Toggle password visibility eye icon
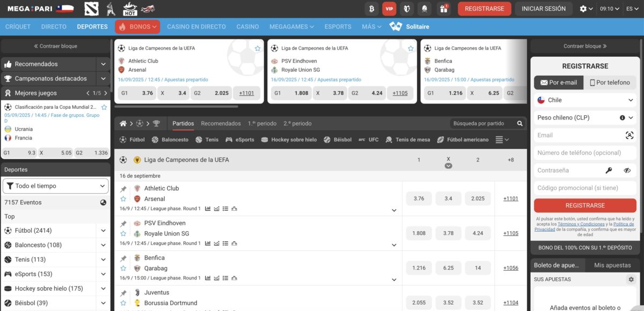 click(x=627, y=171)
